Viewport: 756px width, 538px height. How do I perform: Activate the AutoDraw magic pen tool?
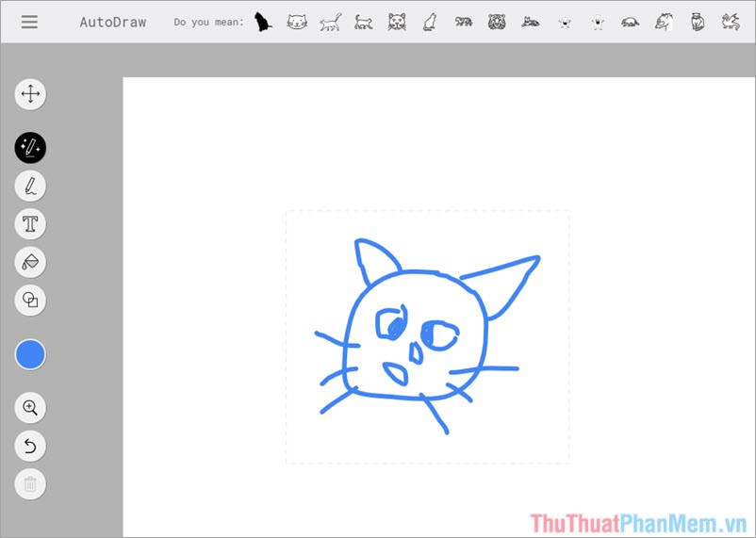[30, 147]
